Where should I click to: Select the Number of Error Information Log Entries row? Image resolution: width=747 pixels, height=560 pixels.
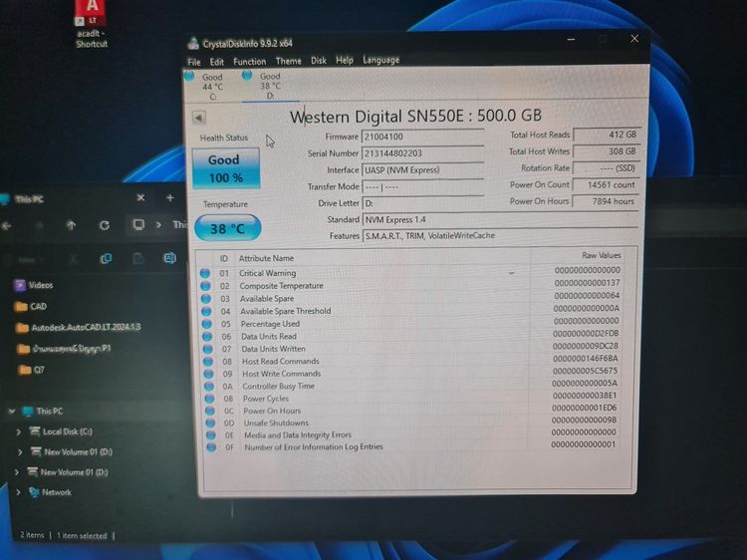point(412,446)
